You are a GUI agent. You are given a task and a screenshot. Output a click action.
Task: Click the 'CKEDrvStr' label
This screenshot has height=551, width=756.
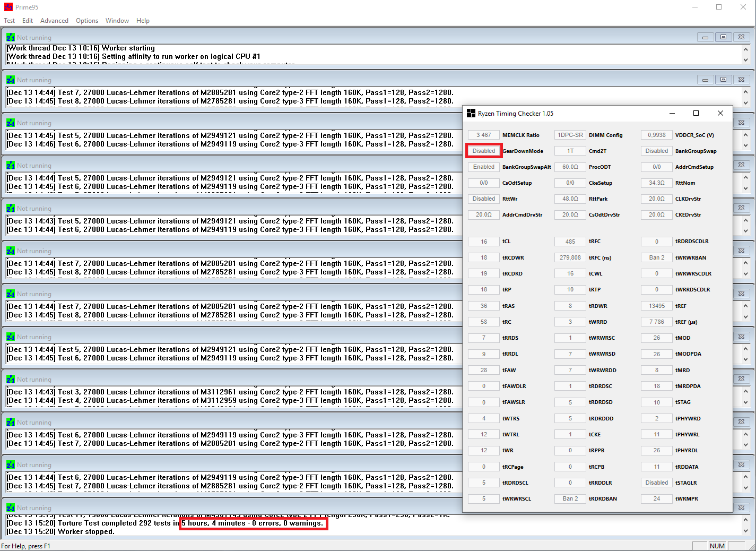click(x=688, y=215)
